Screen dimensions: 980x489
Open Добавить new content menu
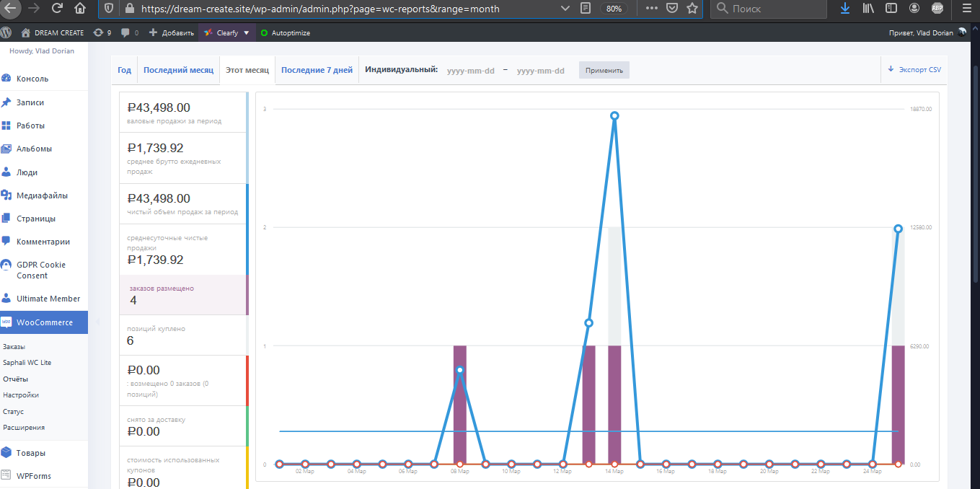(171, 32)
